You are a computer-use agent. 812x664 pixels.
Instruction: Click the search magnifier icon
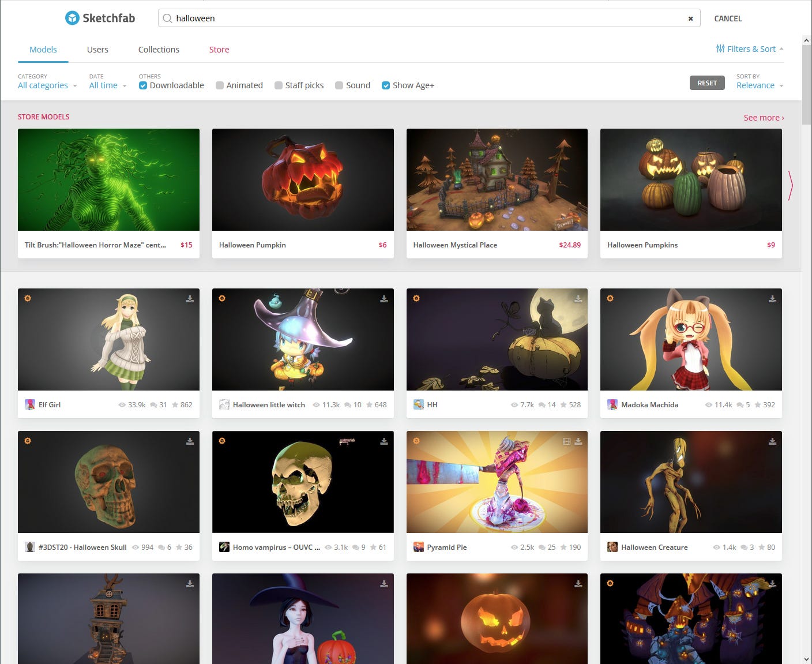pyautogui.click(x=167, y=18)
